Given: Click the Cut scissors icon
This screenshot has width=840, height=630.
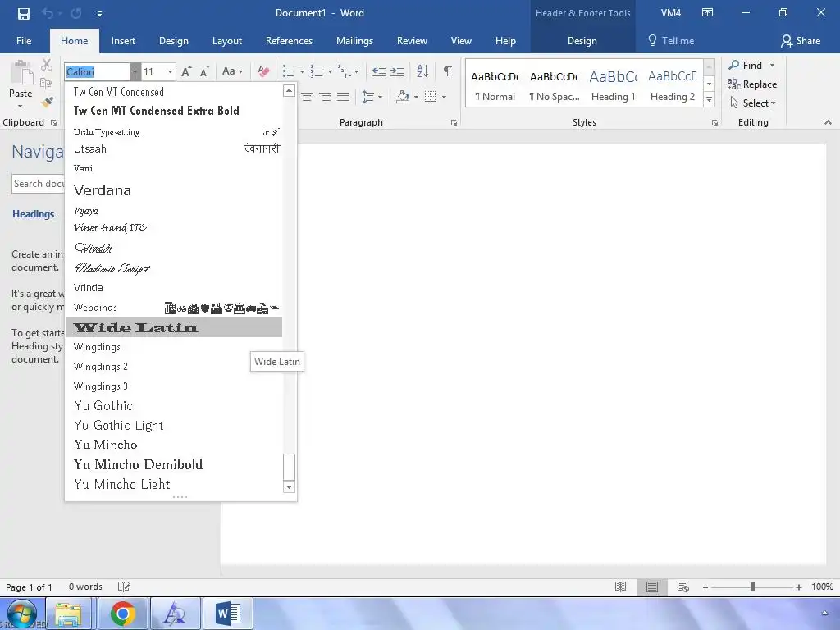Looking at the screenshot, I should point(47,65).
